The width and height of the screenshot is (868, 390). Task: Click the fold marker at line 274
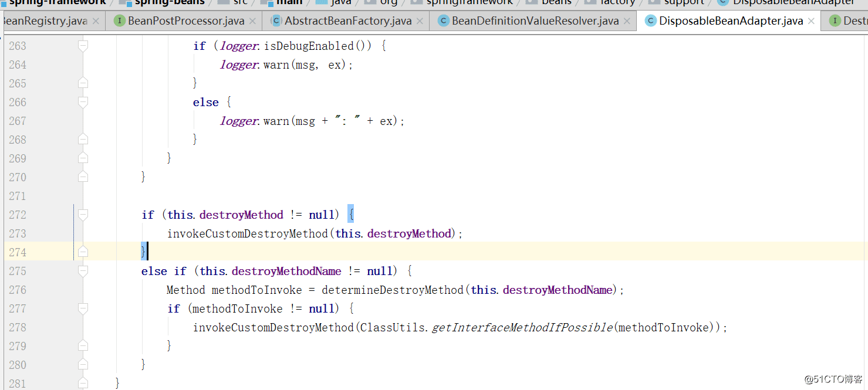[x=83, y=252]
